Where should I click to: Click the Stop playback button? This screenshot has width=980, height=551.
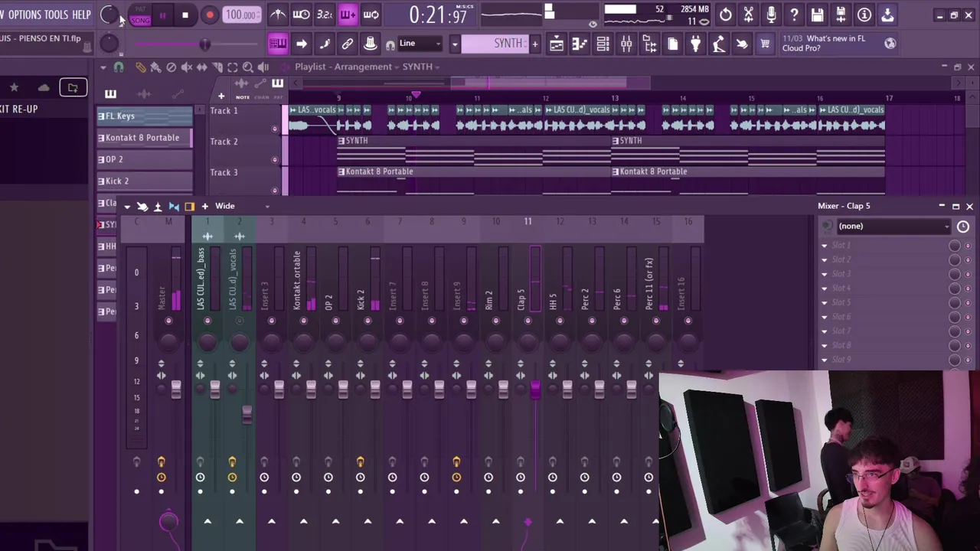tap(185, 15)
